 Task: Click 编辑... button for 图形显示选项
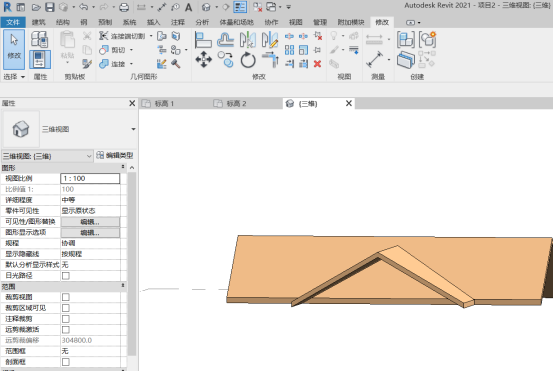click(x=90, y=233)
